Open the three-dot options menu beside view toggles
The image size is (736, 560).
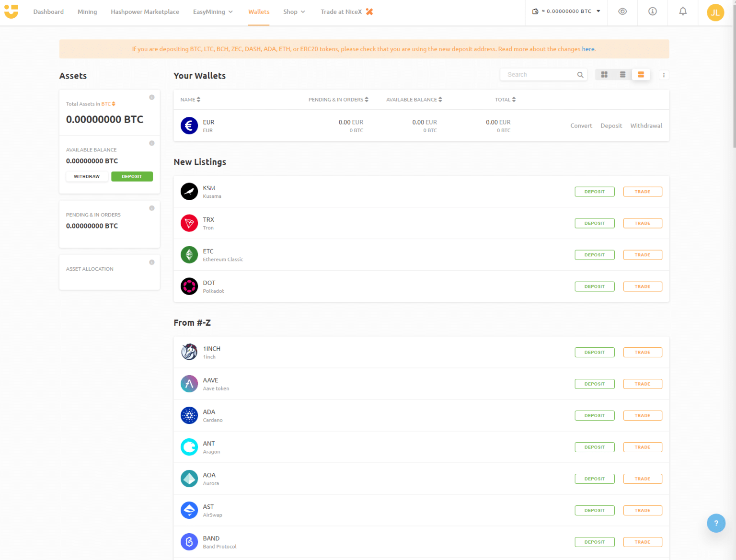[664, 75]
